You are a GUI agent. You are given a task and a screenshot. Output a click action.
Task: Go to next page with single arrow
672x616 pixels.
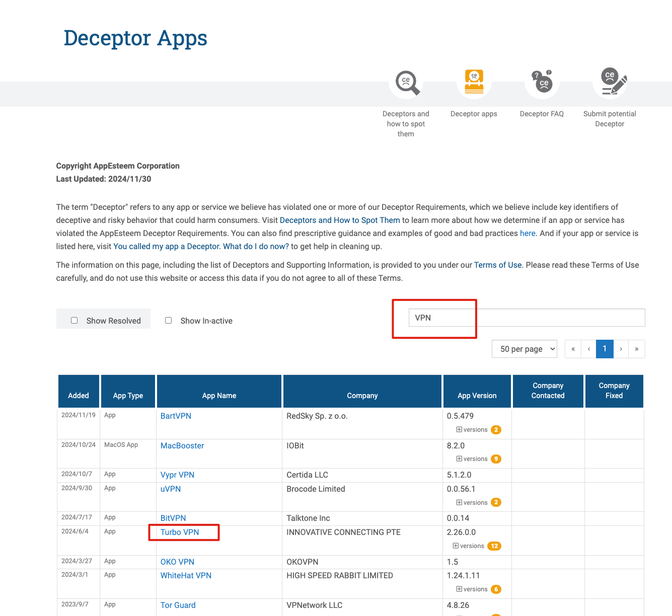point(621,349)
